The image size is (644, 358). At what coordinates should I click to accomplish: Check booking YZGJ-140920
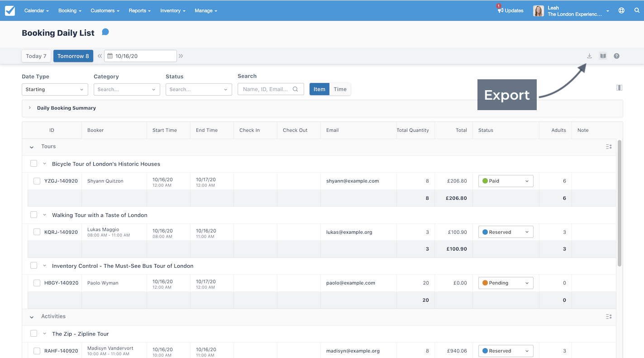click(x=37, y=181)
